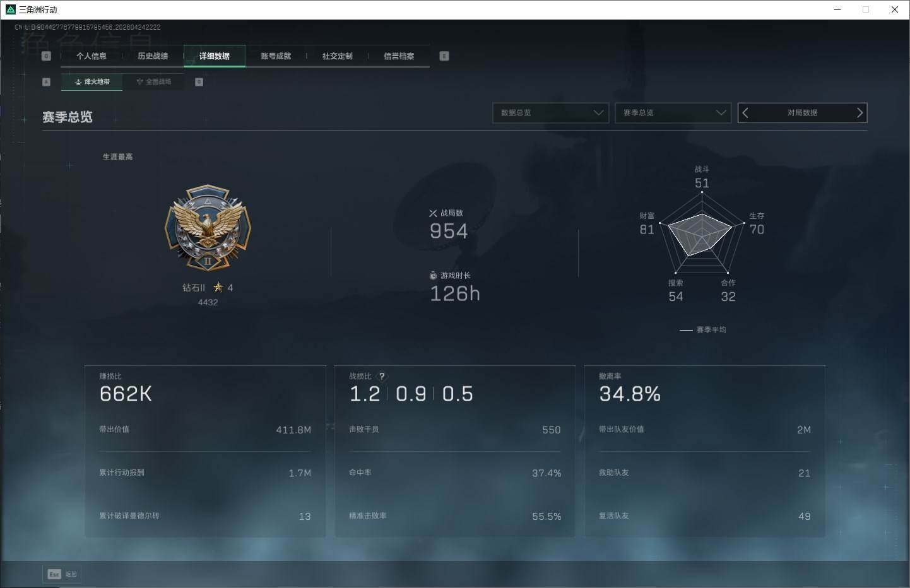Click the 带出队友价值 label
Screen dimensions: 910x588
tap(622, 430)
